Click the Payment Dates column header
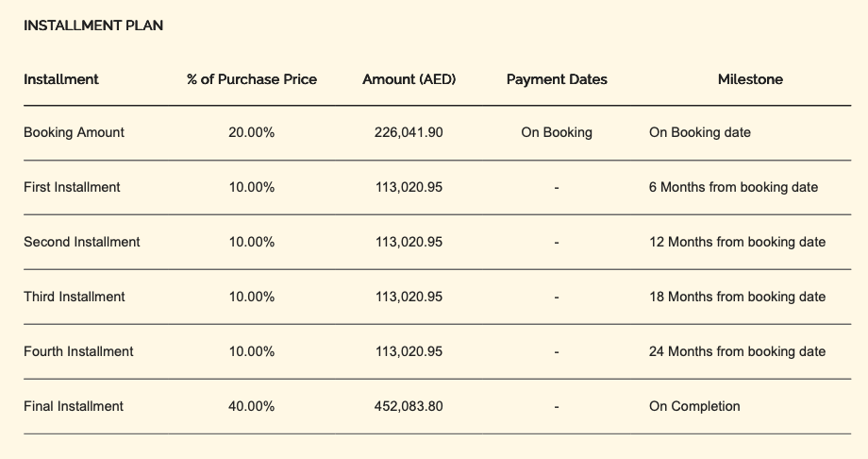 click(557, 79)
